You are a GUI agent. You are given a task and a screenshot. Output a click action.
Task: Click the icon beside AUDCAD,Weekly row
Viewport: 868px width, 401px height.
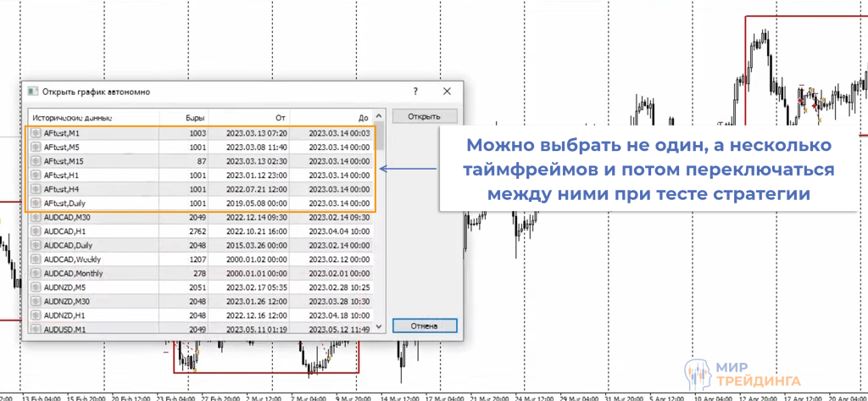pos(36,259)
